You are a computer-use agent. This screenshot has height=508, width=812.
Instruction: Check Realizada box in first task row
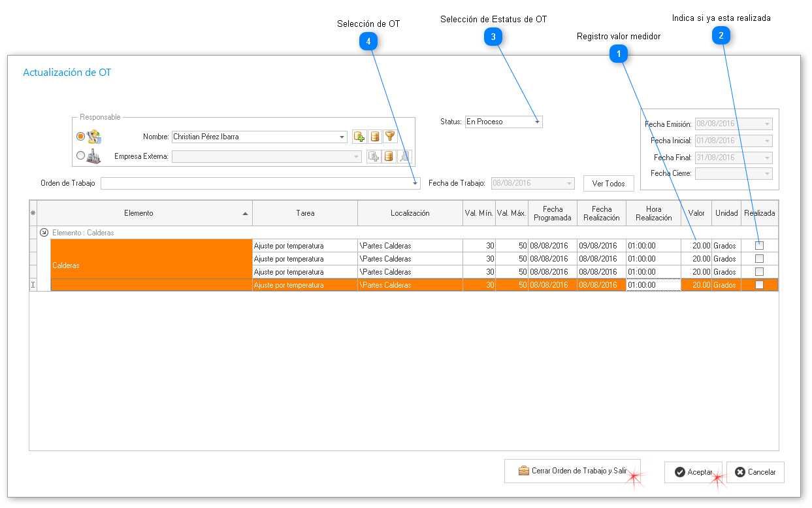pyautogui.click(x=759, y=246)
